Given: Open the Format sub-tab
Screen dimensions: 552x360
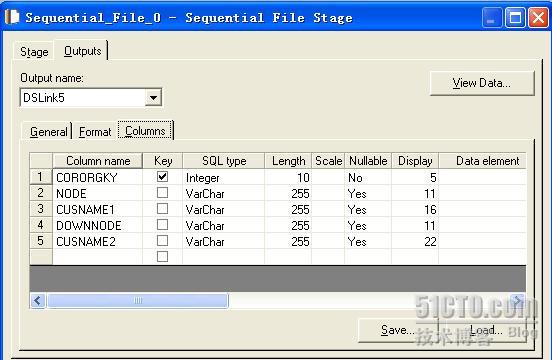Looking at the screenshot, I should [x=95, y=132].
